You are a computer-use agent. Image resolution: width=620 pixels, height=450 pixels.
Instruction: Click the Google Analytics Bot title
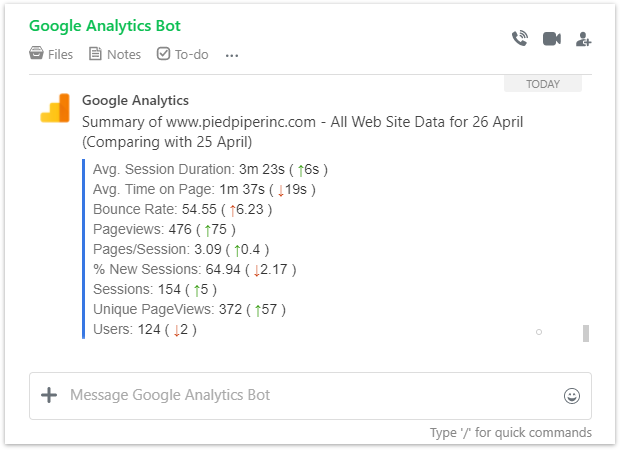[105, 26]
